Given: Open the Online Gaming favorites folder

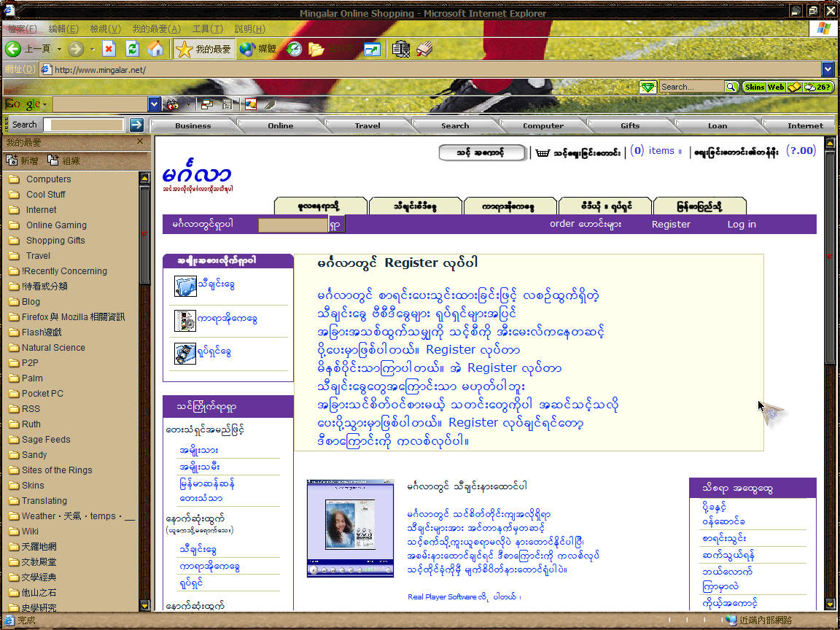Looking at the screenshot, I should coord(56,225).
